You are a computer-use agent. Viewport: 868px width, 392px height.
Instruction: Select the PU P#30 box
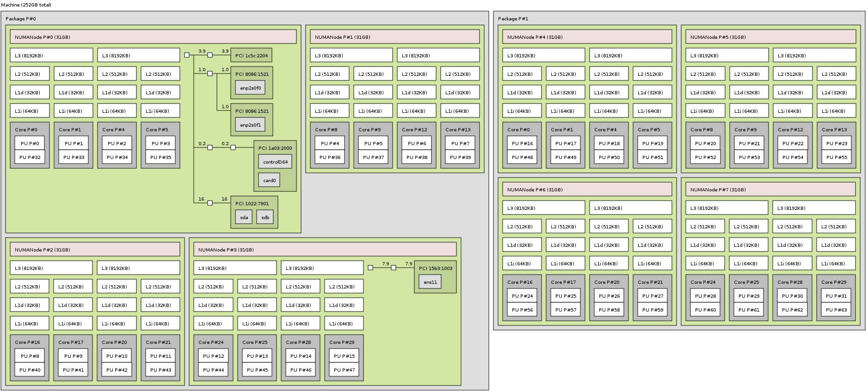click(x=792, y=296)
